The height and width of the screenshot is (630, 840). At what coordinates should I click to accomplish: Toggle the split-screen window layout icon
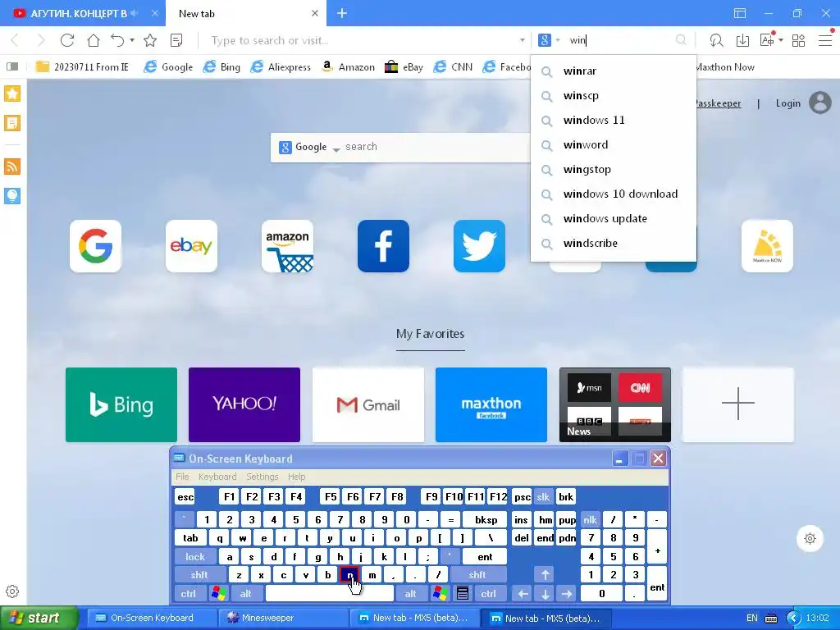pyautogui.click(x=740, y=13)
